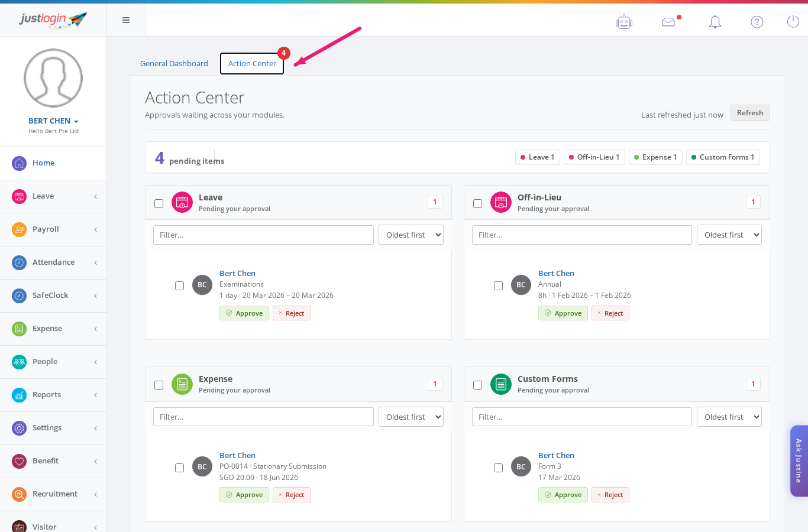Click the Expense sidebar icon
This screenshot has width=808, height=532.
coord(20,329)
